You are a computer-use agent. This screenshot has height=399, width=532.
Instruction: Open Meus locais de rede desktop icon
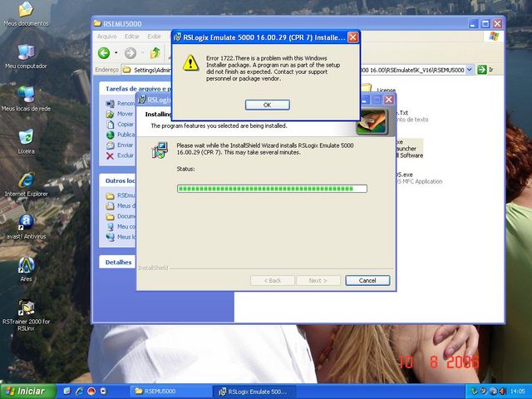pyautogui.click(x=26, y=99)
